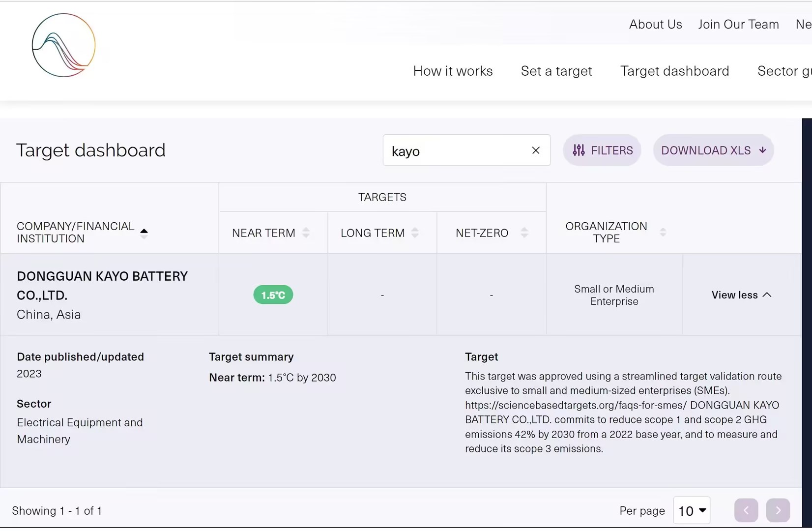Sort by Company/Financial Institution arrow
Viewport: 812px width, 531px height.
(144, 233)
